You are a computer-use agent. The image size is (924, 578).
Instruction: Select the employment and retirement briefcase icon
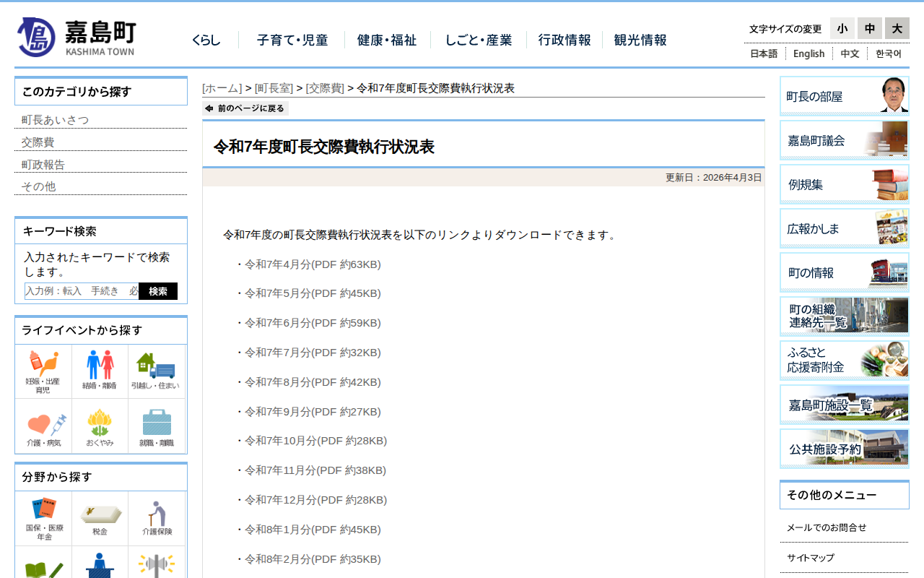click(x=157, y=427)
